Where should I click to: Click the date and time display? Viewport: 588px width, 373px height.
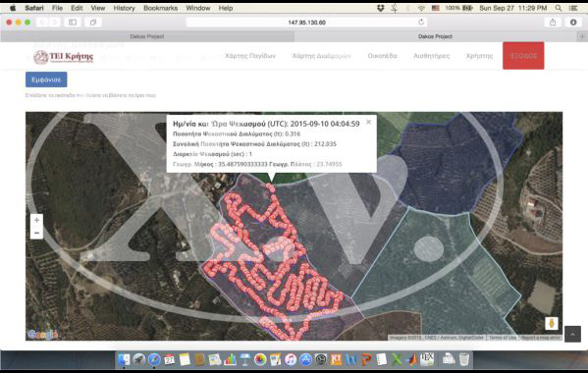513,8
